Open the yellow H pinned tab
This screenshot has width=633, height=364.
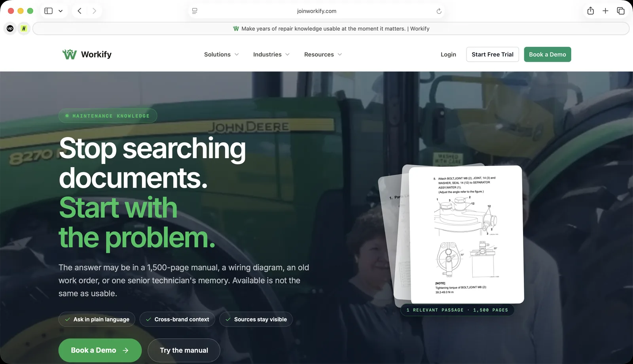pos(24,28)
